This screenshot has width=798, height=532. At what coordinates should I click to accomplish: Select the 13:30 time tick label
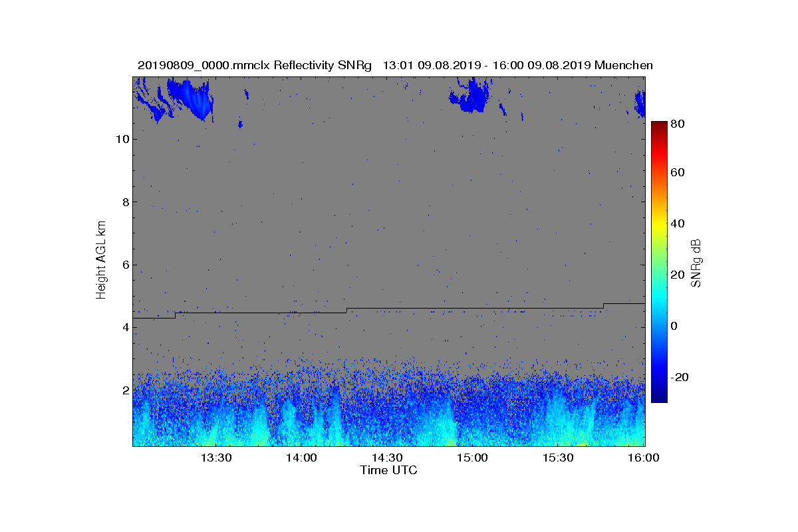[216, 458]
